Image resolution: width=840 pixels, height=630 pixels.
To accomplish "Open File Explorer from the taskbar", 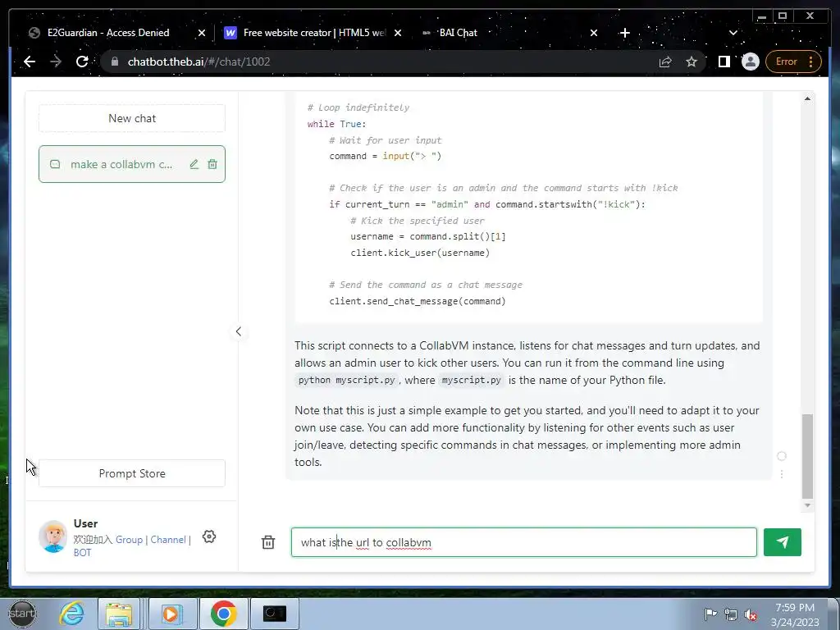I will [x=119, y=614].
